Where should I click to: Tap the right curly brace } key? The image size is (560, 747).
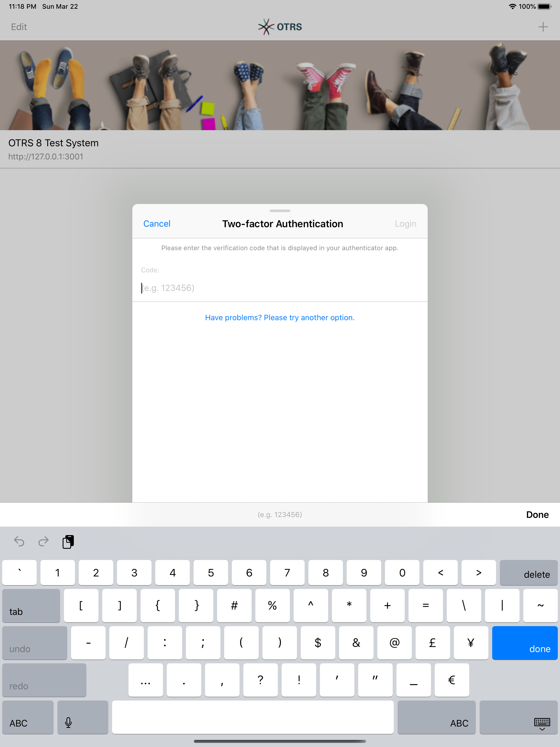tap(196, 606)
